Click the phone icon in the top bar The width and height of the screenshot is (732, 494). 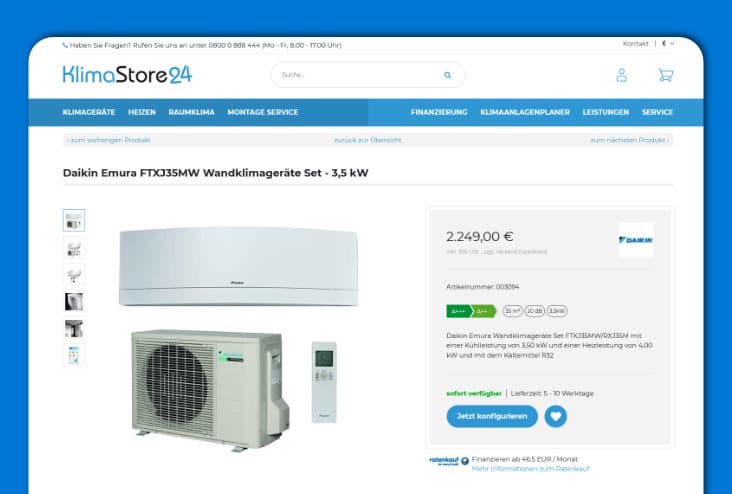click(65, 45)
